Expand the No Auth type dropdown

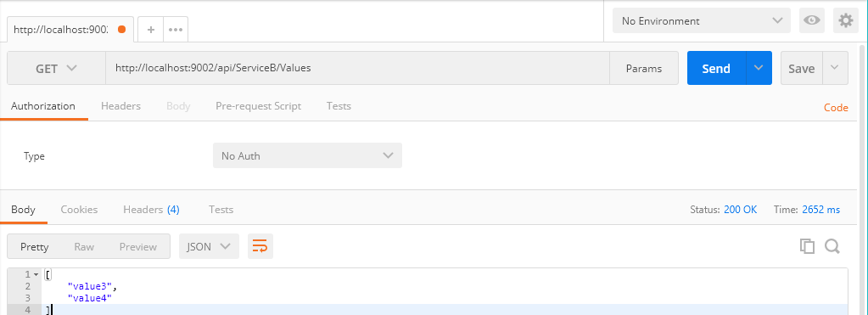click(307, 155)
